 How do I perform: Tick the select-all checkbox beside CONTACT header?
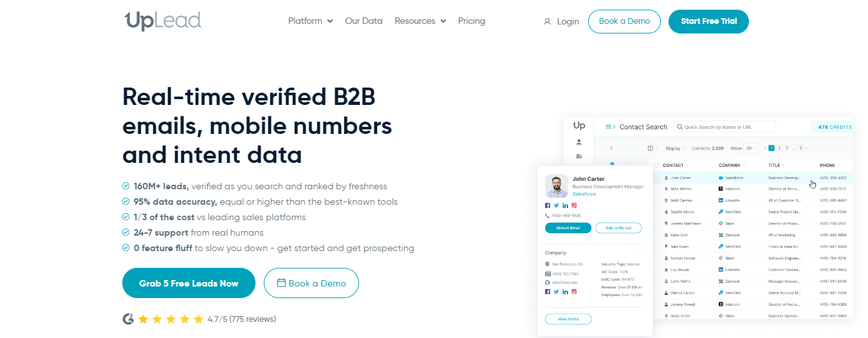(x=656, y=165)
